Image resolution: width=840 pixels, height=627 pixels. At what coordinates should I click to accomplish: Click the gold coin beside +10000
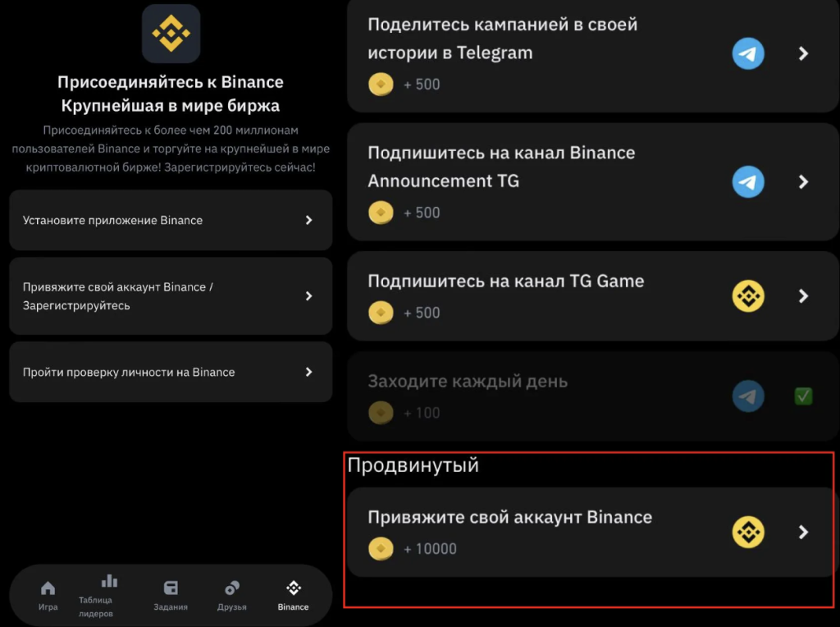(381, 549)
